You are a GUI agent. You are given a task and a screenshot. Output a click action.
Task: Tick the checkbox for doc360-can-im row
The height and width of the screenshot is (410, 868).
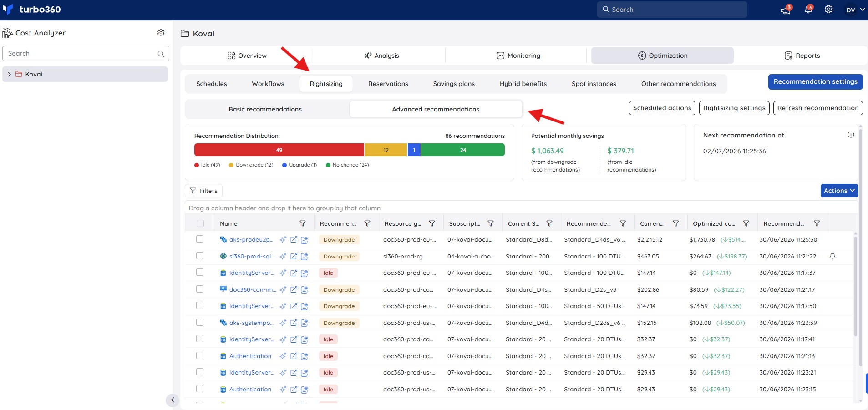200,289
